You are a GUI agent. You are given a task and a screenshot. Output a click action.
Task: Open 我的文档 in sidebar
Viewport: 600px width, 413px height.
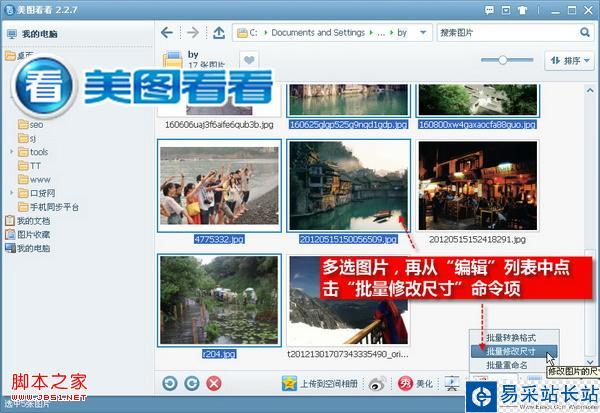click(x=28, y=221)
